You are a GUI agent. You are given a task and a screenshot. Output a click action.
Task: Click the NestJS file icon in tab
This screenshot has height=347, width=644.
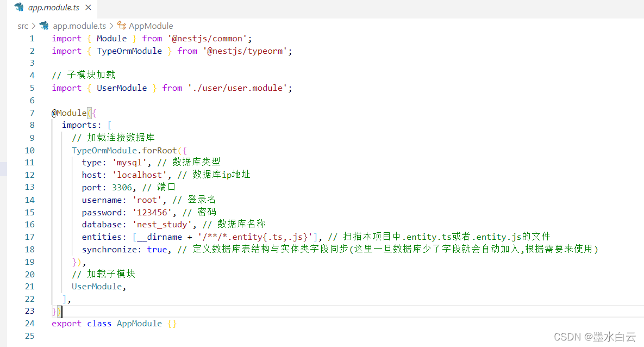pyautogui.click(x=19, y=7)
